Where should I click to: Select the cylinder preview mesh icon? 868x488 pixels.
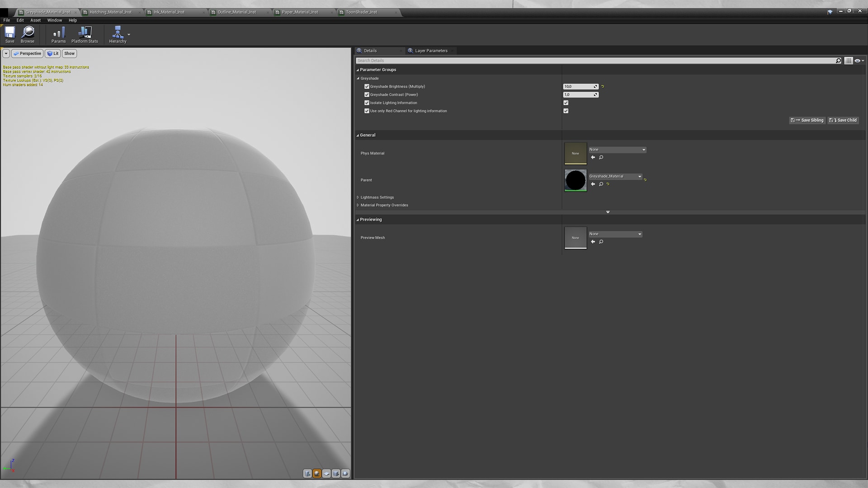click(308, 473)
